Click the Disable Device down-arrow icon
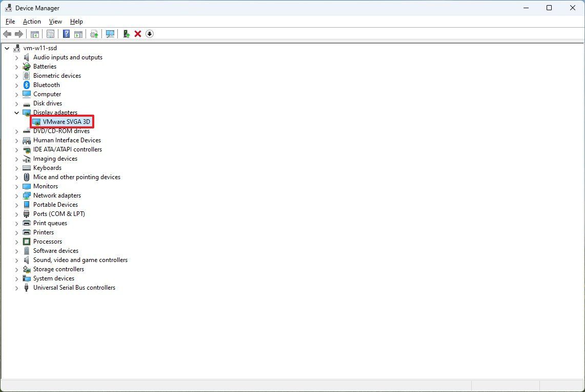Image resolution: width=585 pixels, height=392 pixels. click(149, 34)
